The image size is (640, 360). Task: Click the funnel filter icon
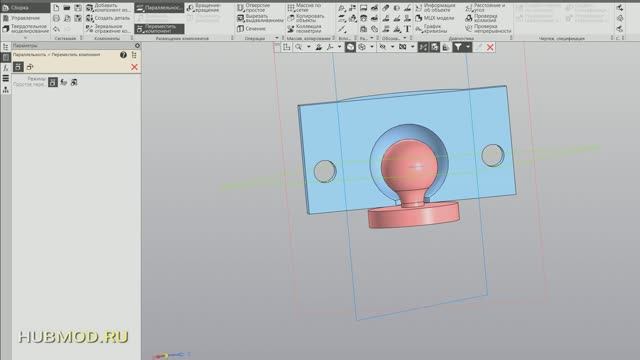coord(458,47)
